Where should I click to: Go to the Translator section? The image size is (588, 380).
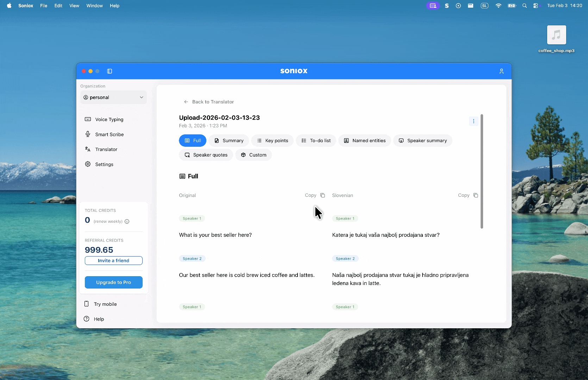coord(106,150)
